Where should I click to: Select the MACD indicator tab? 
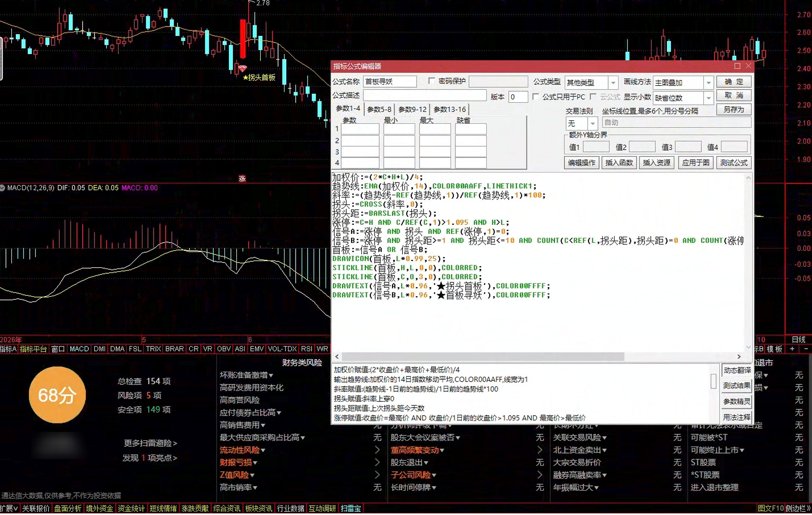pyautogui.click(x=79, y=349)
